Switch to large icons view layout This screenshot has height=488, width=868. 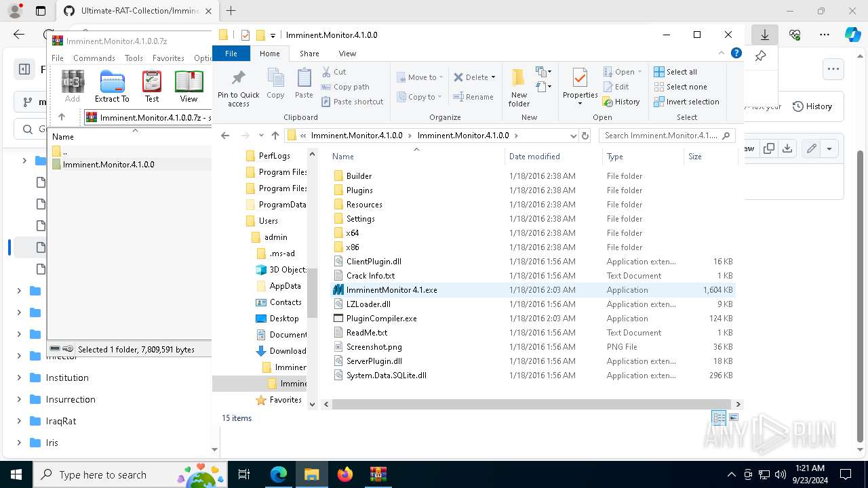click(734, 418)
